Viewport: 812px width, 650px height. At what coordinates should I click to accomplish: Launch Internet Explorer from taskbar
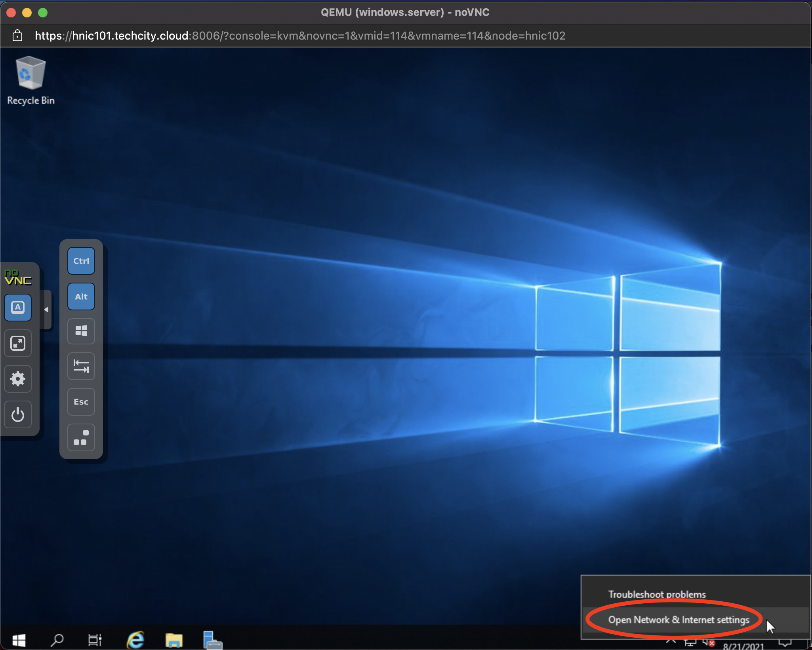tap(135, 640)
